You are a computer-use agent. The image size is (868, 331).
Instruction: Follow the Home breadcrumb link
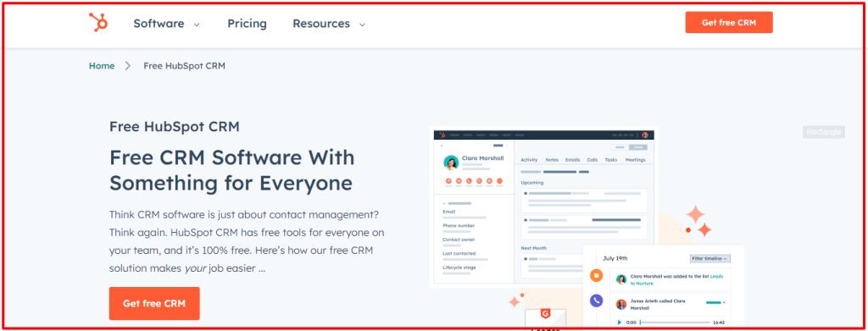pyautogui.click(x=102, y=66)
